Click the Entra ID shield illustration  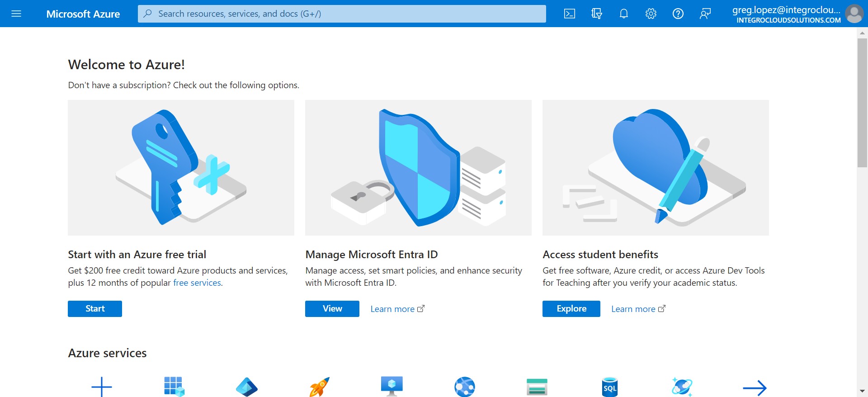click(x=418, y=168)
